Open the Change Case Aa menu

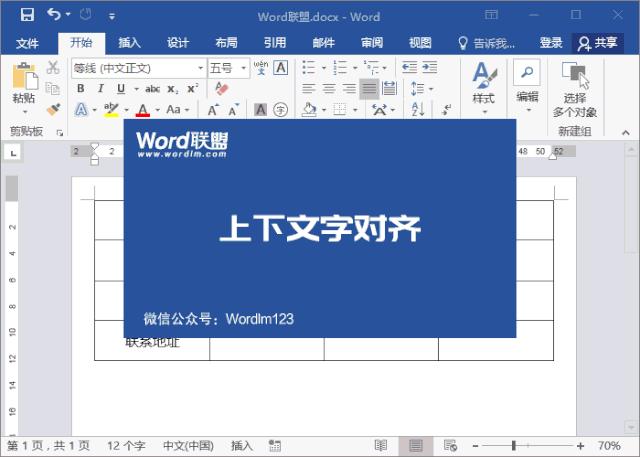178,109
